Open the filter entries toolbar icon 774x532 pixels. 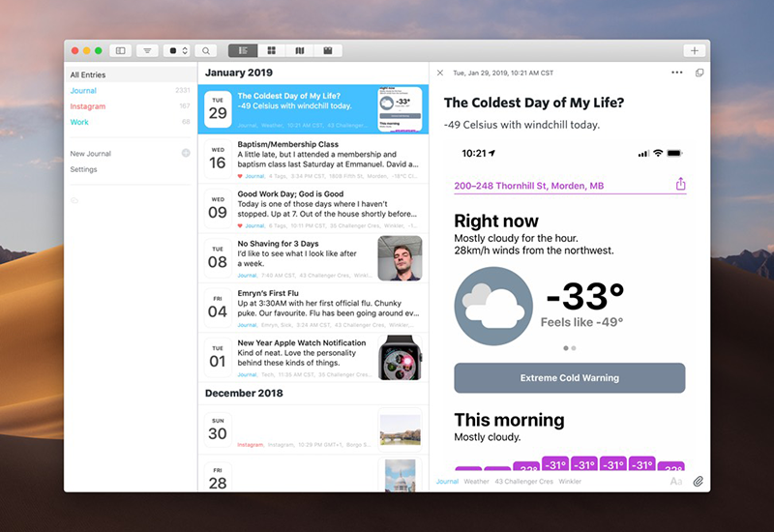tap(147, 51)
